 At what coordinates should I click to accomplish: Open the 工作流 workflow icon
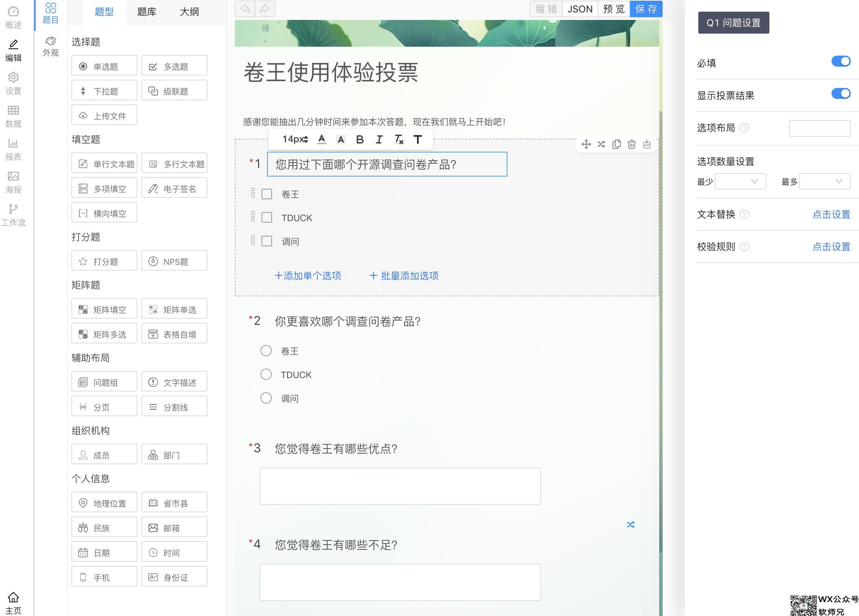pyautogui.click(x=13, y=215)
